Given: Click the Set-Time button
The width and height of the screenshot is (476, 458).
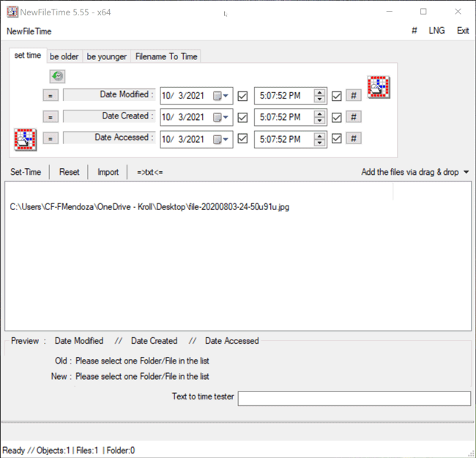Looking at the screenshot, I should (x=26, y=172).
